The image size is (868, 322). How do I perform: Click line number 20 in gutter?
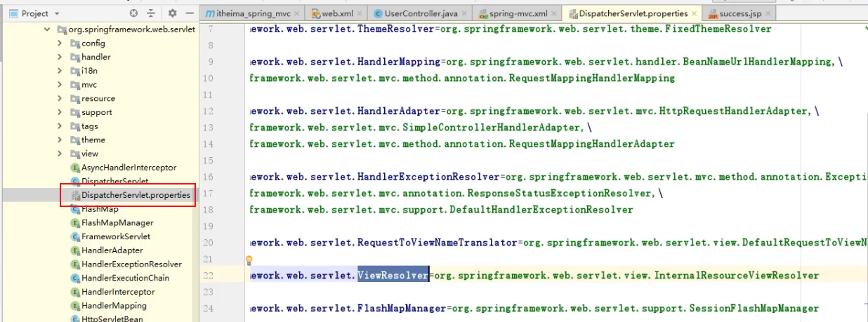(207, 243)
